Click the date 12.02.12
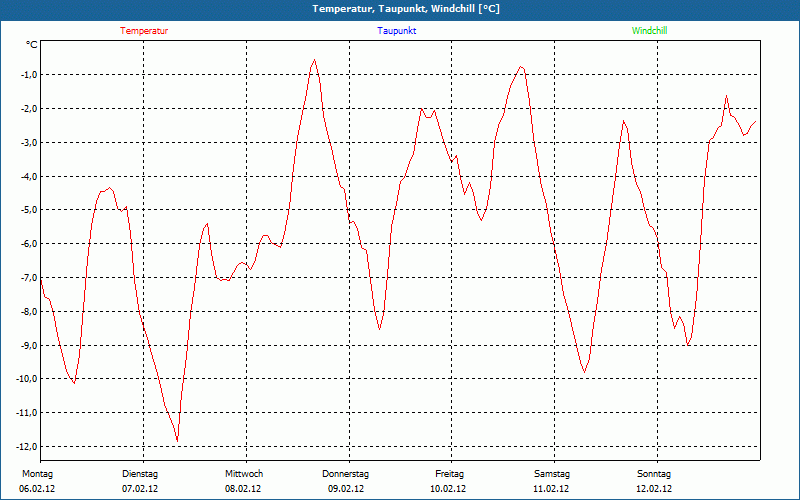 654,489
